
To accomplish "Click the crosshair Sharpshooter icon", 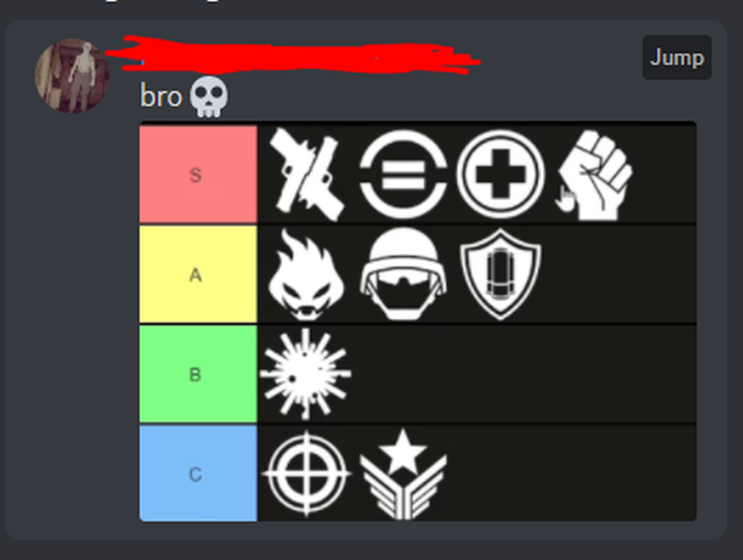I will pyautogui.click(x=307, y=473).
